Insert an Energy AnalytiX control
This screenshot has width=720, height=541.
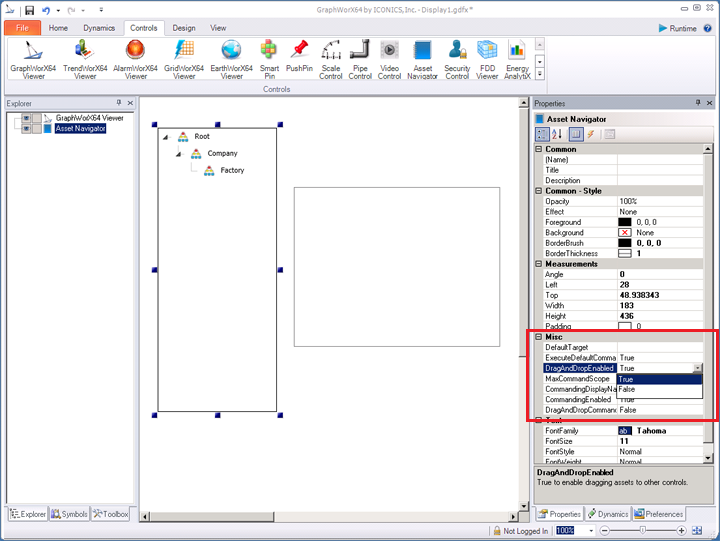pyautogui.click(x=517, y=59)
